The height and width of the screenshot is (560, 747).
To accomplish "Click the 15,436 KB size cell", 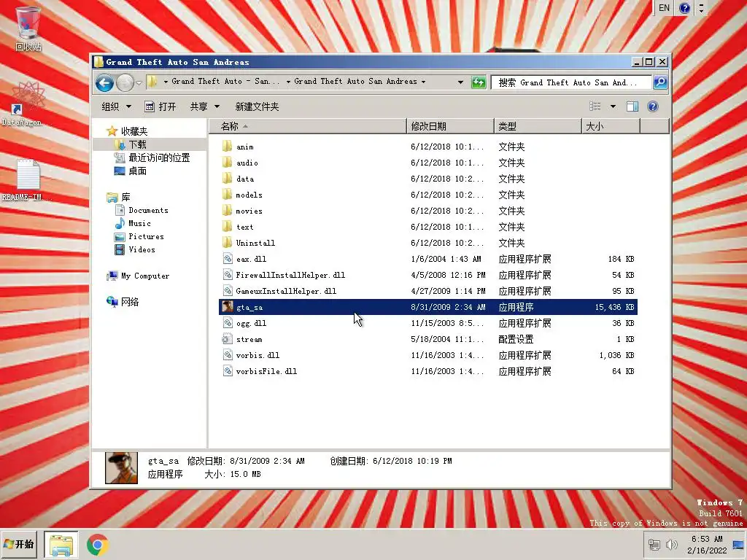I will pyautogui.click(x=614, y=307).
